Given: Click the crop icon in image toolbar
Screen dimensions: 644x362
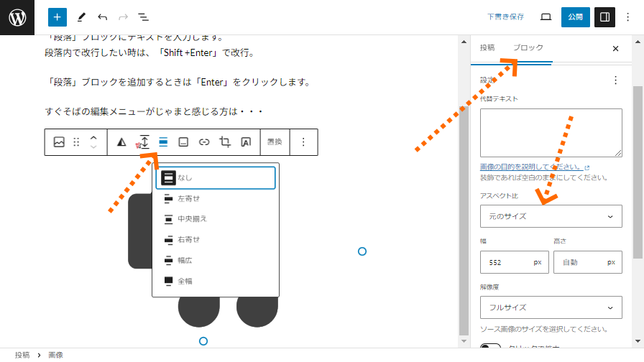Looking at the screenshot, I should click(x=225, y=142).
